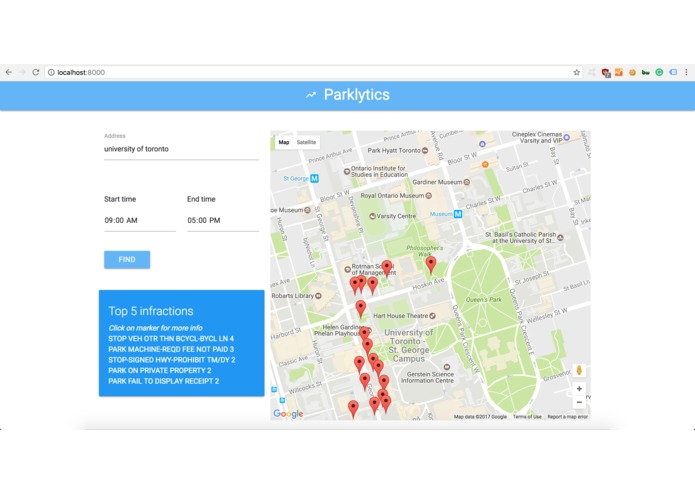Click the orange chart extension icon
This screenshot has height=494, width=695.
619,72
